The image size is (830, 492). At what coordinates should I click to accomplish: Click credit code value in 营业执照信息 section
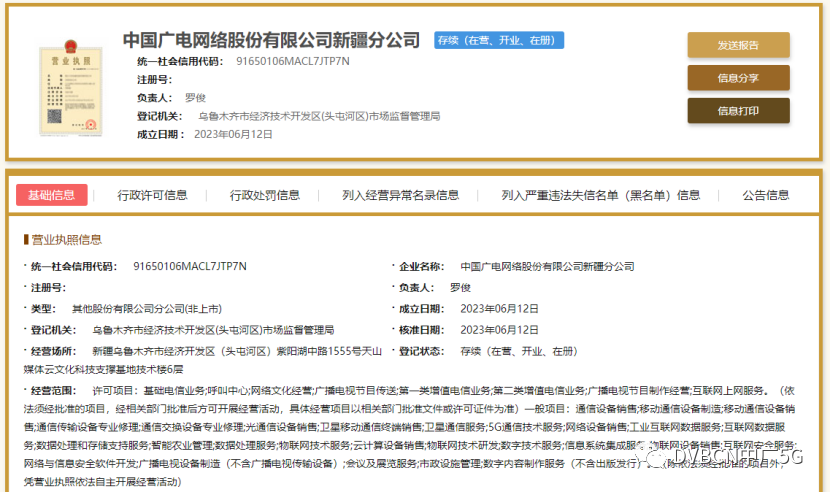coord(190,266)
